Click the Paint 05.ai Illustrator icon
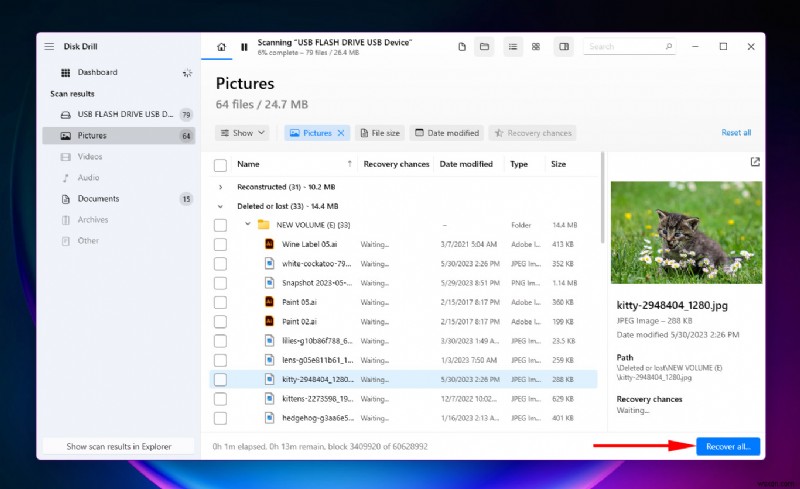The width and height of the screenshot is (800, 489). (x=269, y=302)
